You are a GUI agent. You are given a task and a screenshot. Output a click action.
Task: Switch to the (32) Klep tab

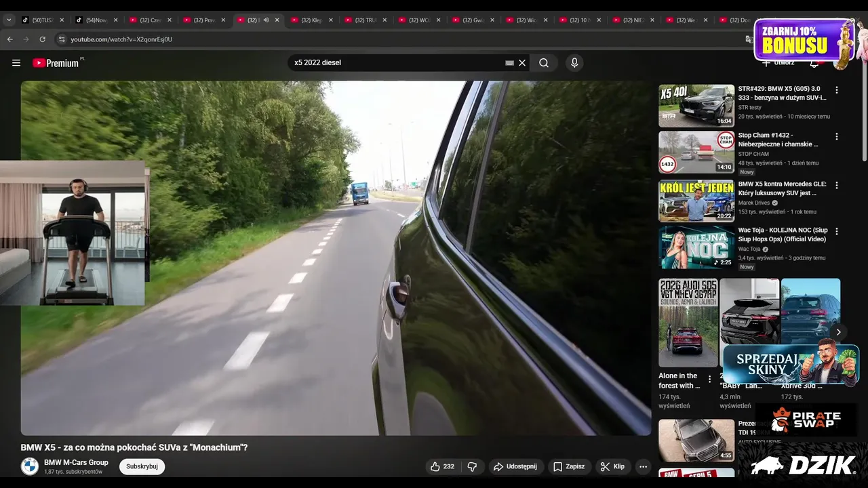311,20
